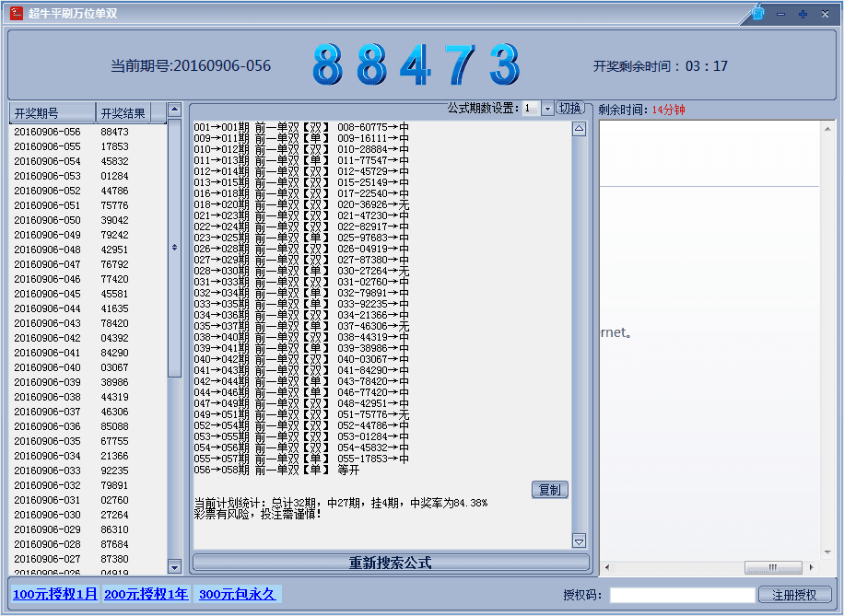Click formula line 056→058期 等开
Screen dimensions: 844x616
276,470
